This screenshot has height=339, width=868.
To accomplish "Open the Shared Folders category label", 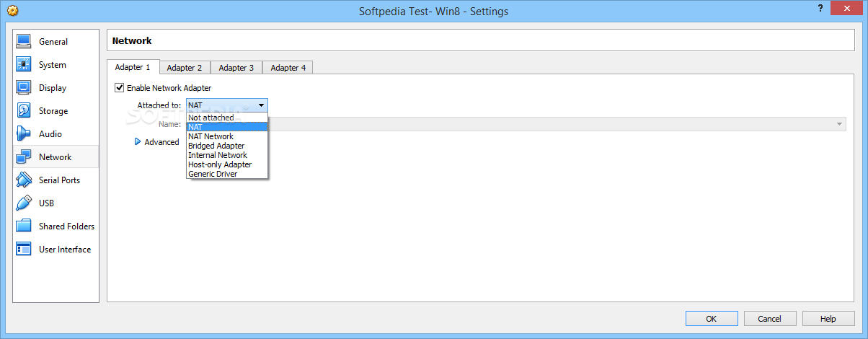I will [66, 226].
